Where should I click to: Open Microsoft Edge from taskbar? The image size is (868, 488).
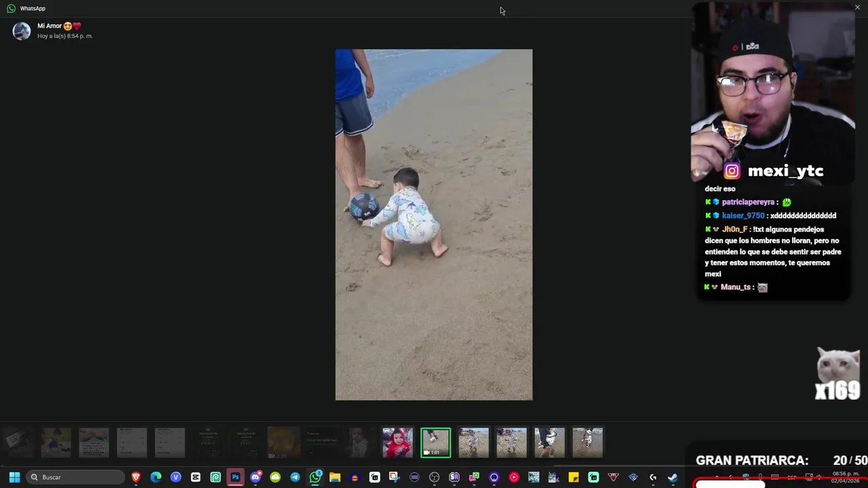(x=156, y=477)
